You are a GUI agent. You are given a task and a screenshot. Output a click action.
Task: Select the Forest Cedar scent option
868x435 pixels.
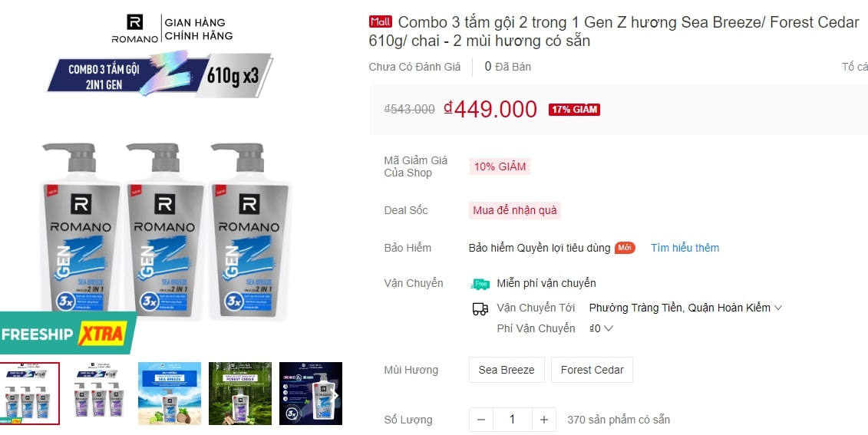click(592, 370)
